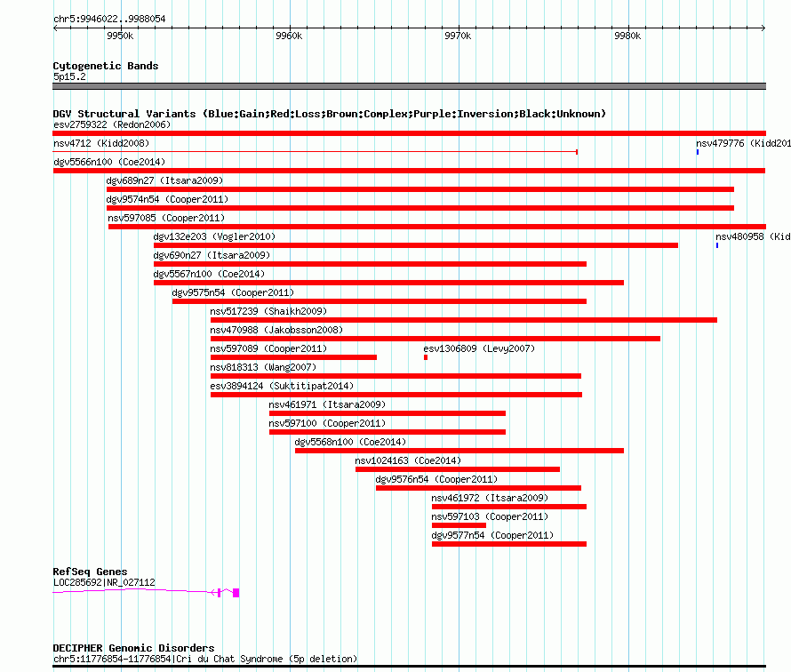Open esv1306809 (Levy2007) variant label

[x=479, y=348]
